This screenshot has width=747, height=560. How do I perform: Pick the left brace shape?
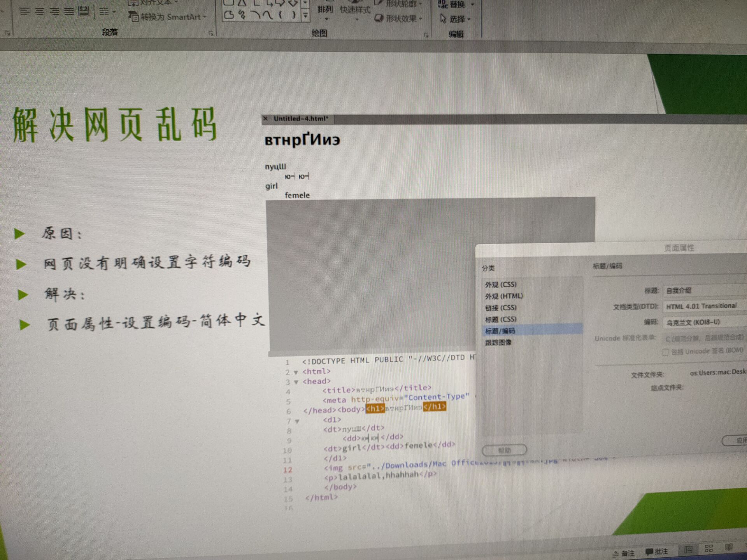coord(281,15)
